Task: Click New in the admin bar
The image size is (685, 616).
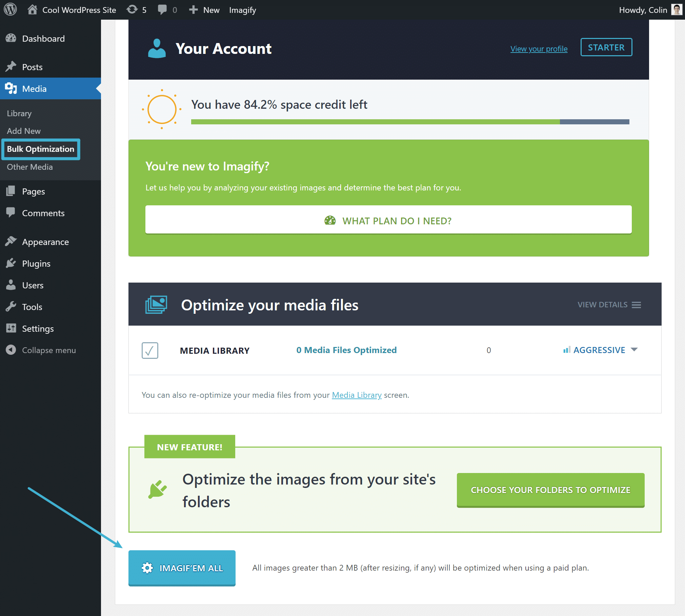Action: (211, 10)
